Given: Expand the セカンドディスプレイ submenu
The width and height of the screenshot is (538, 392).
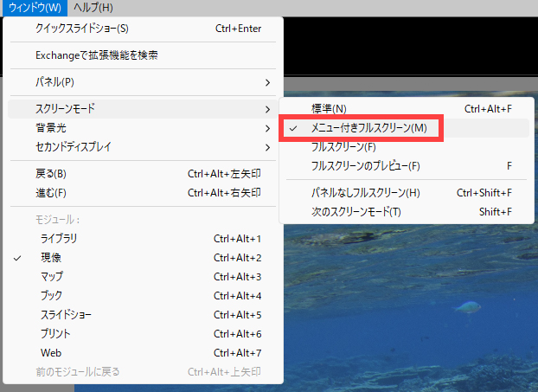Looking at the screenshot, I should point(74,147).
